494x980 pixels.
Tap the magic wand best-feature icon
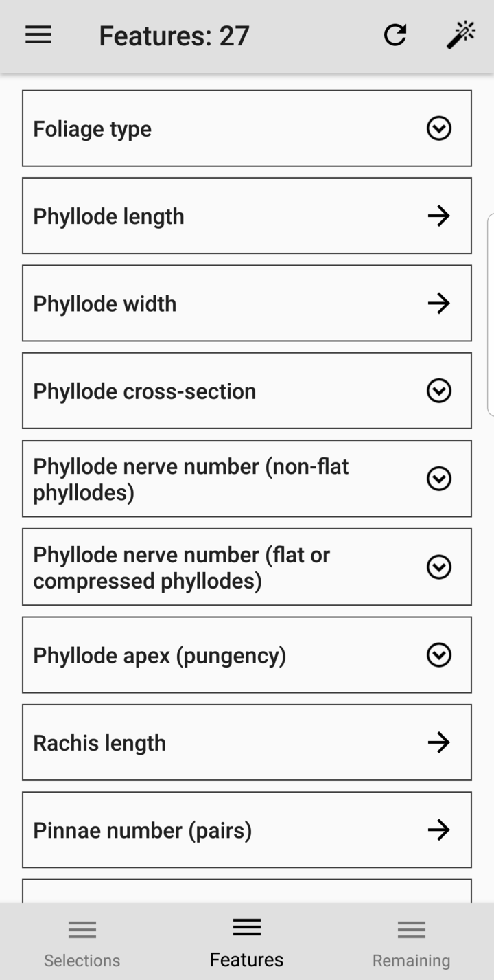461,35
